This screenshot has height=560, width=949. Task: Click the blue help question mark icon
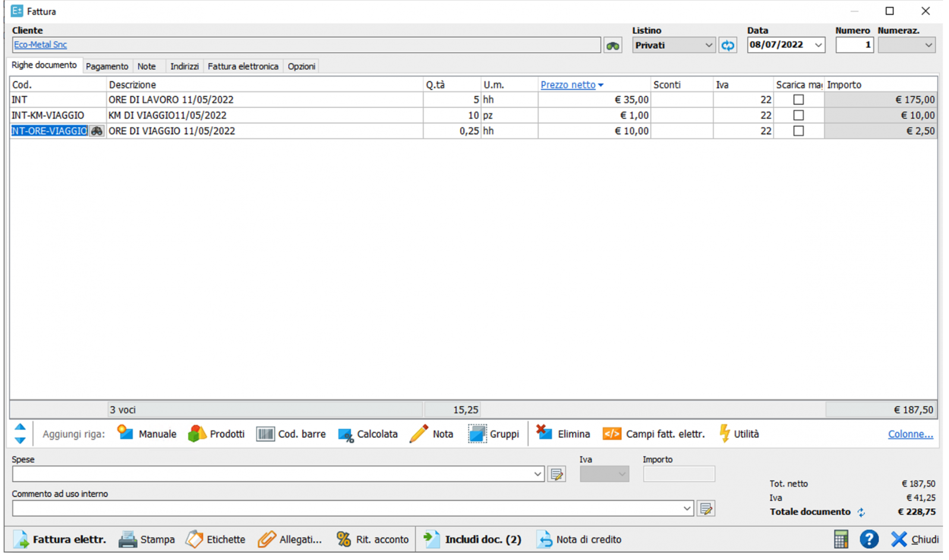pos(869,539)
